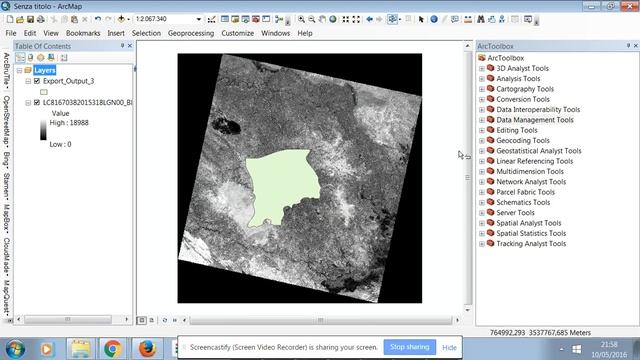Image resolution: width=640 pixels, height=360 pixels.
Task: Open Google Chrome from taskbar
Action: pos(113,349)
